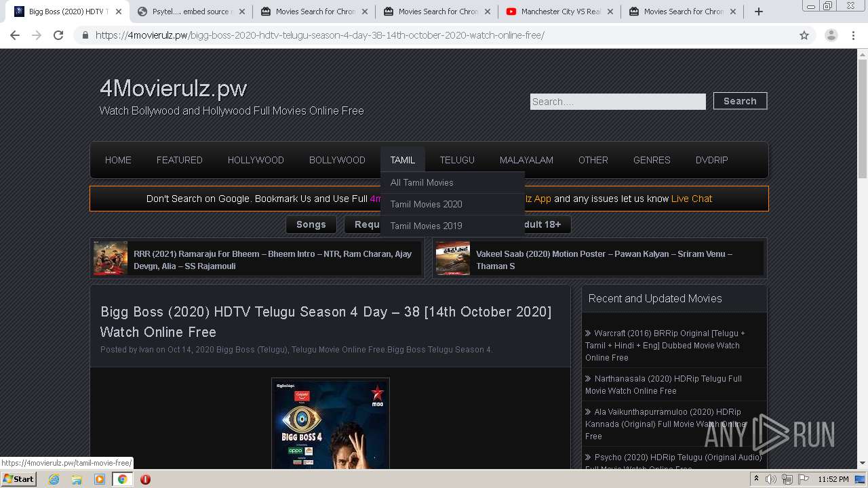Close the Manchester City VS Real tab
The height and width of the screenshot is (488, 868).
tap(610, 12)
